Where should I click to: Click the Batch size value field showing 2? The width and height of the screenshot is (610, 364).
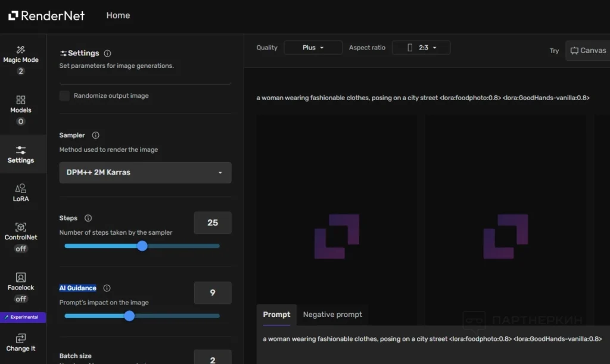213,358
